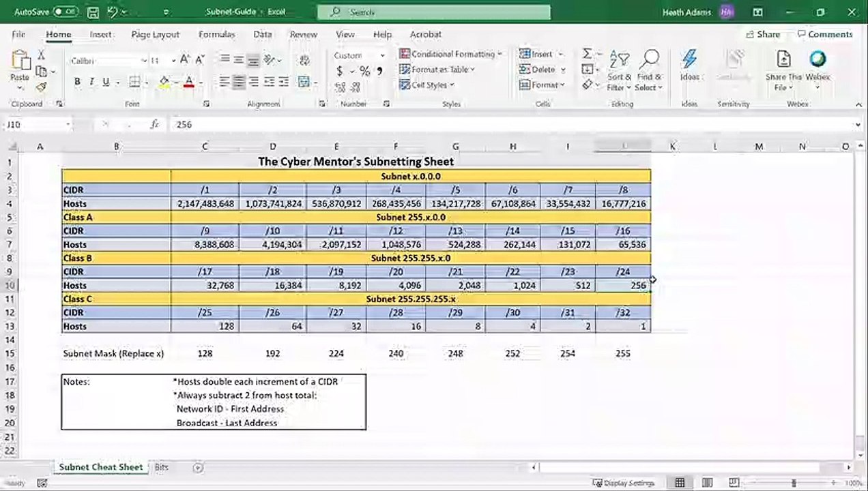Click the Increase Decimal icon
The image size is (868, 491).
coord(341,87)
